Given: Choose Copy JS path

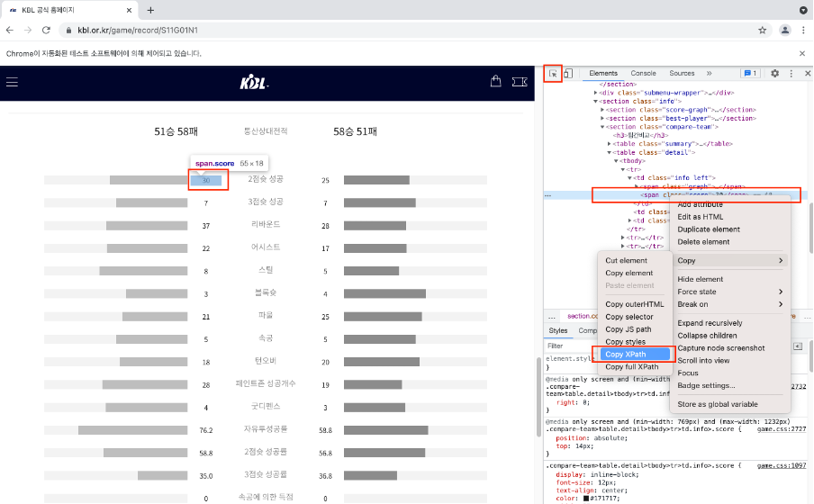Looking at the screenshot, I should [x=629, y=329].
